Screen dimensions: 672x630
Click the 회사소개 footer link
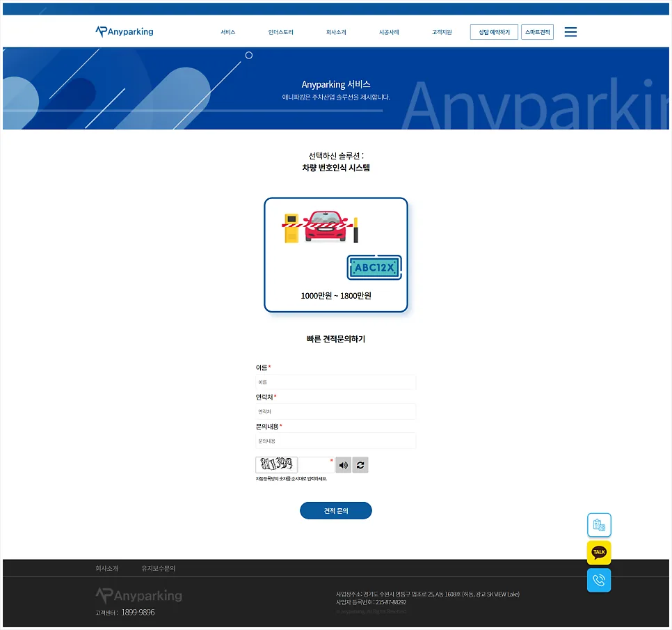[106, 568]
